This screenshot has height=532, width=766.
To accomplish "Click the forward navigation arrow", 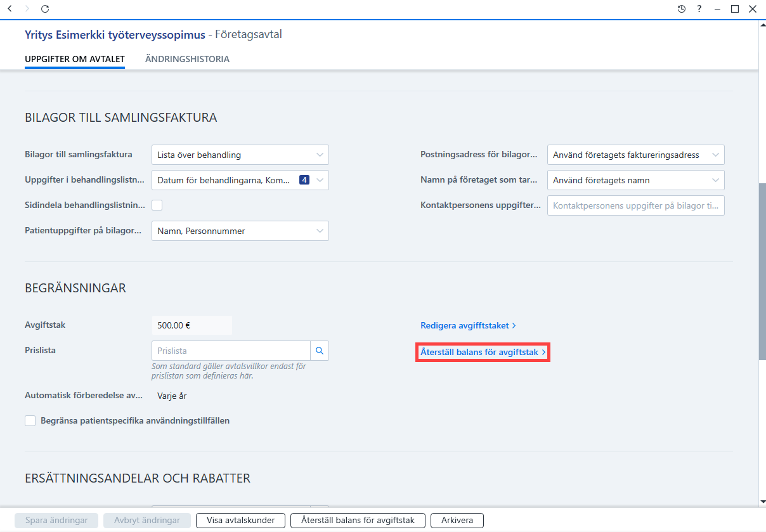I will tap(27, 9).
